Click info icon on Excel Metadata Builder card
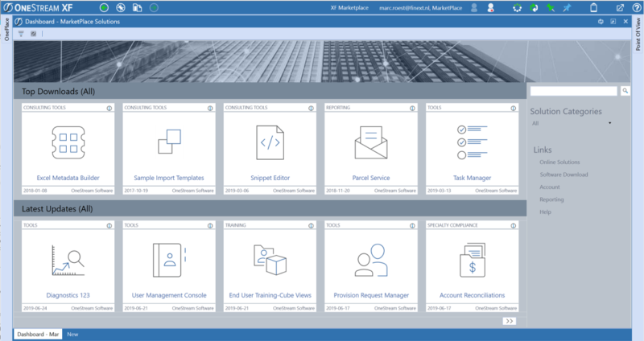The image size is (644, 341). tap(109, 108)
